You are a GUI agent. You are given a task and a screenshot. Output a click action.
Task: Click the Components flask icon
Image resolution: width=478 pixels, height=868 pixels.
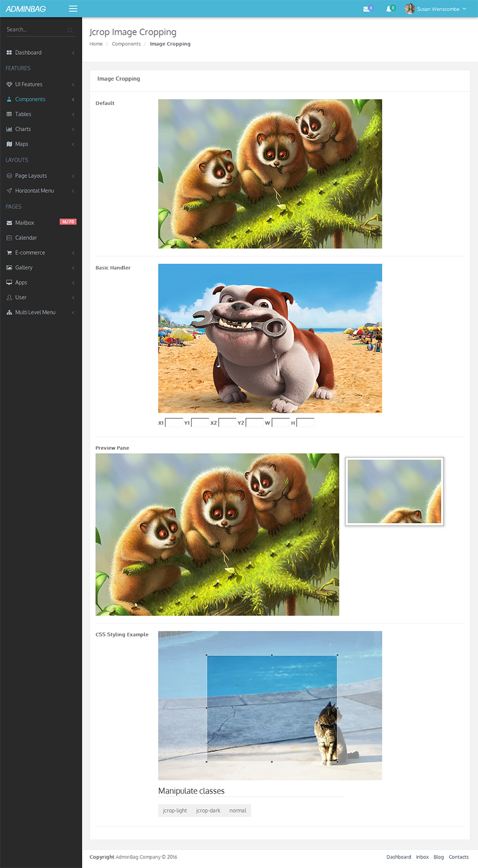click(9, 99)
